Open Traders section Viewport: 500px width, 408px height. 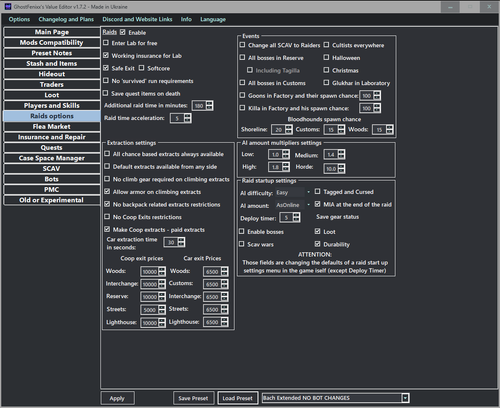[x=52, y=84]
